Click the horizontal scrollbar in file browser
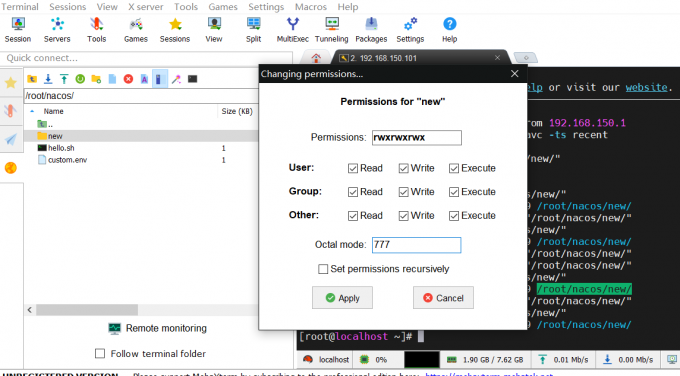This screenshot has height=376, width=680. click(87, 310)
